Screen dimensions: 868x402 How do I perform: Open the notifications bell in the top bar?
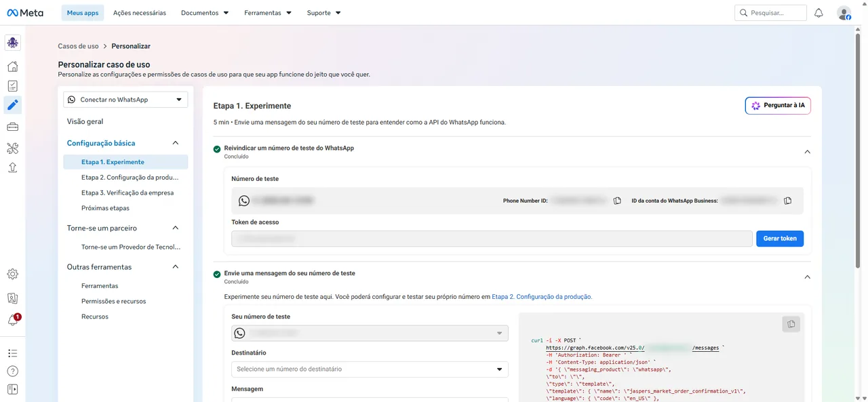click(818, 13)
